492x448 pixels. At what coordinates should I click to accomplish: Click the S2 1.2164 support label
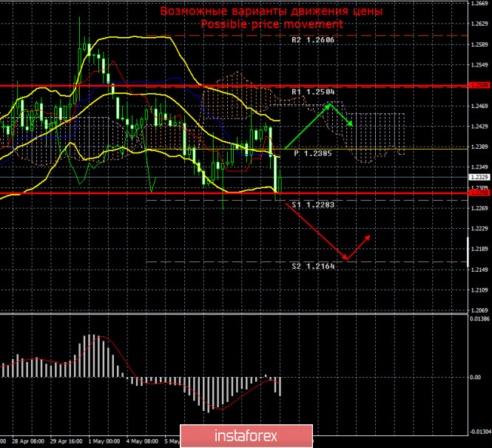click(x=313, y=267)
